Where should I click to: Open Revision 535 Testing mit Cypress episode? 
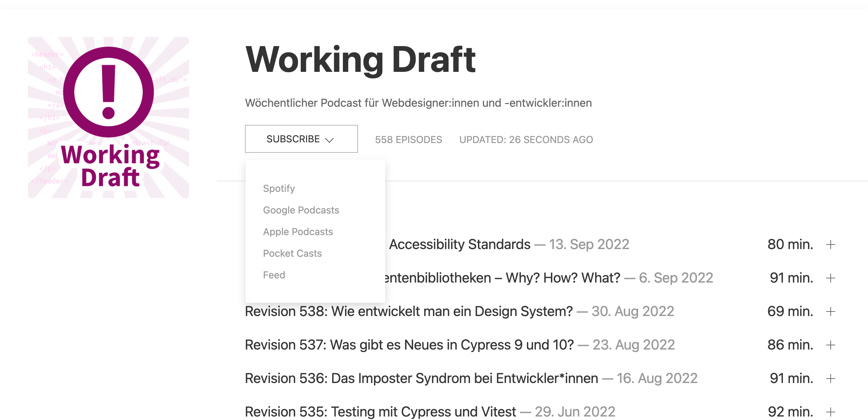pos(380,412)
